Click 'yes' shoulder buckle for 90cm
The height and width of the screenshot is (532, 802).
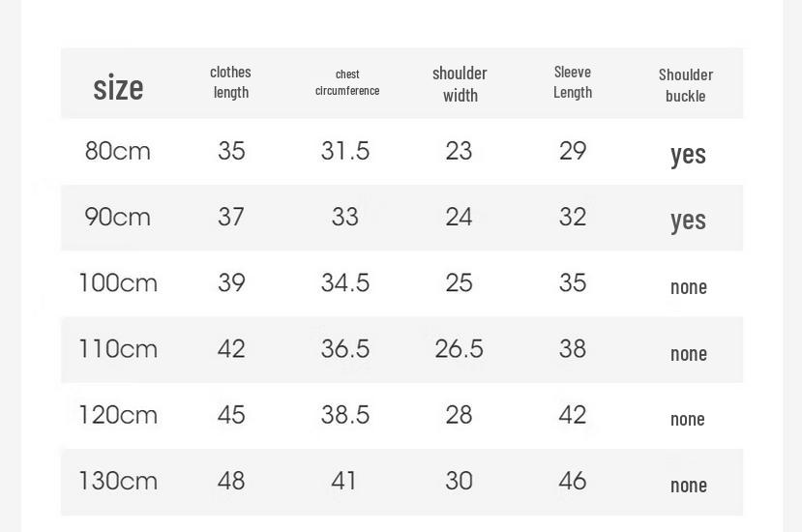click(x=688, y=221)
